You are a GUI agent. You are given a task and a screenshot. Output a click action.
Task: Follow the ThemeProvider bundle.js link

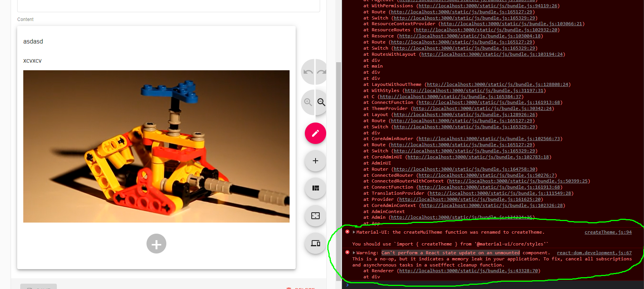[482, 108]
